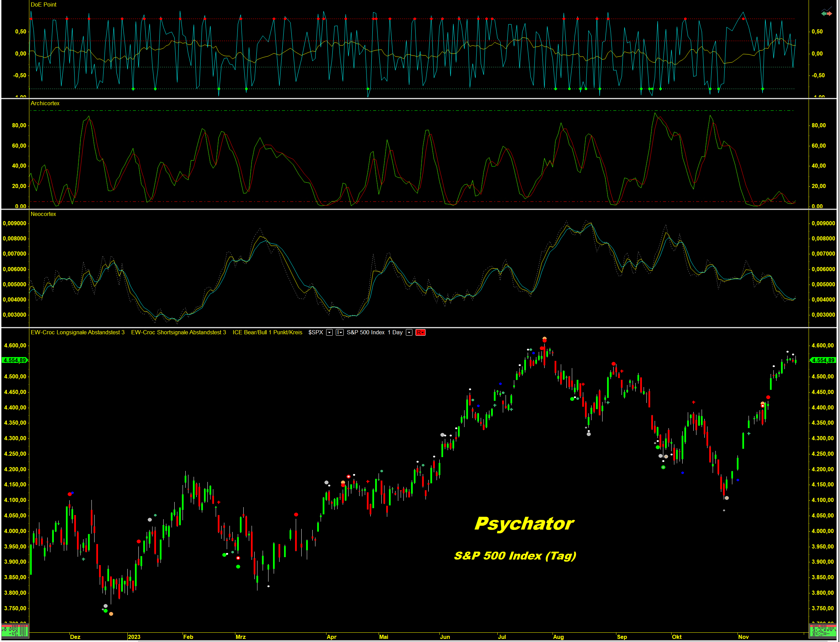This screenshot has height=642, width=840.
Task: Select EW-Croc Longsignale Abstandstest 3 label
Action: [77, 333]
